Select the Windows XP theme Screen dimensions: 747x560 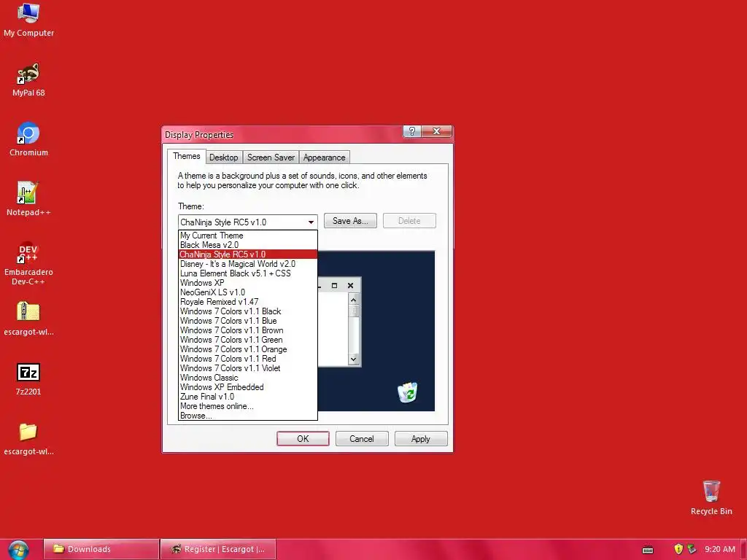(248, 283)
